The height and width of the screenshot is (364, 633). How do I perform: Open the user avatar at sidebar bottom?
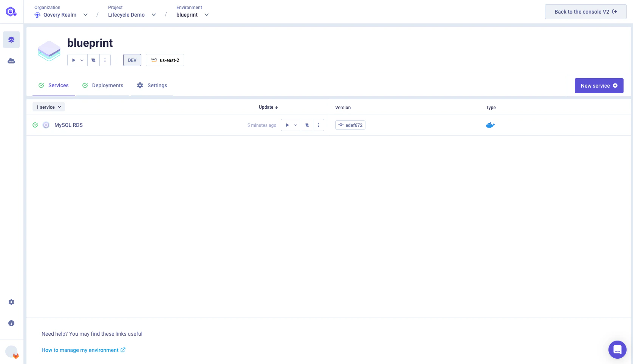click(x=12, y=352)
